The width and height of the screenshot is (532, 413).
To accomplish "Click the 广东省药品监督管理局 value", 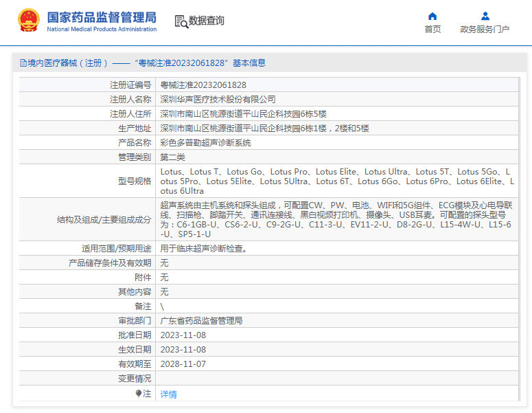I will coord(201,321).
